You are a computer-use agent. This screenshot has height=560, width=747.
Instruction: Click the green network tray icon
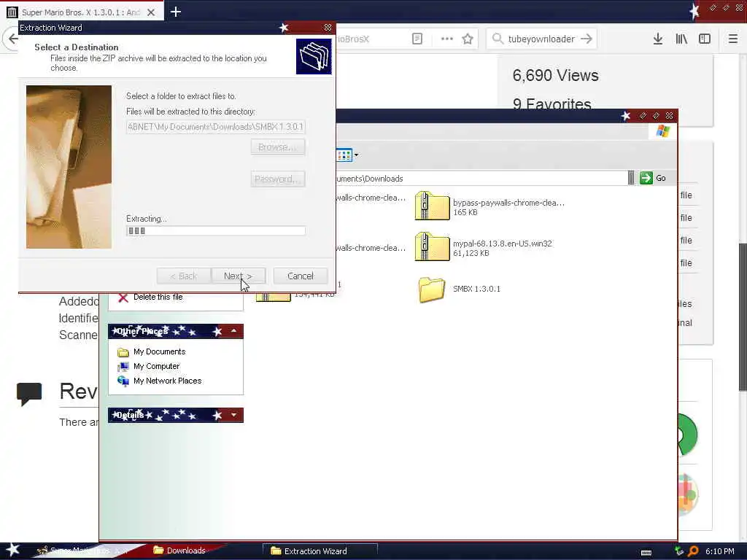[x=679, y=551]
